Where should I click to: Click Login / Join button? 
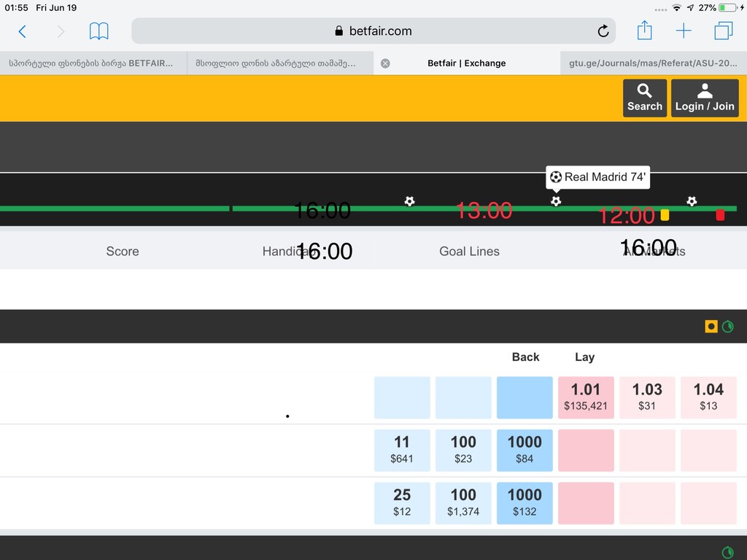(x=705, y=98)
